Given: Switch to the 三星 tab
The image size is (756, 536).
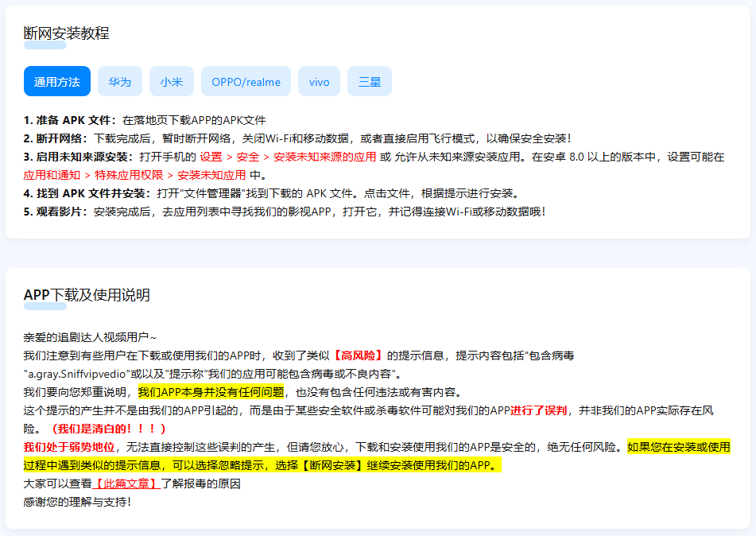Looking at the screenshot, I should (x=369, y=81).
